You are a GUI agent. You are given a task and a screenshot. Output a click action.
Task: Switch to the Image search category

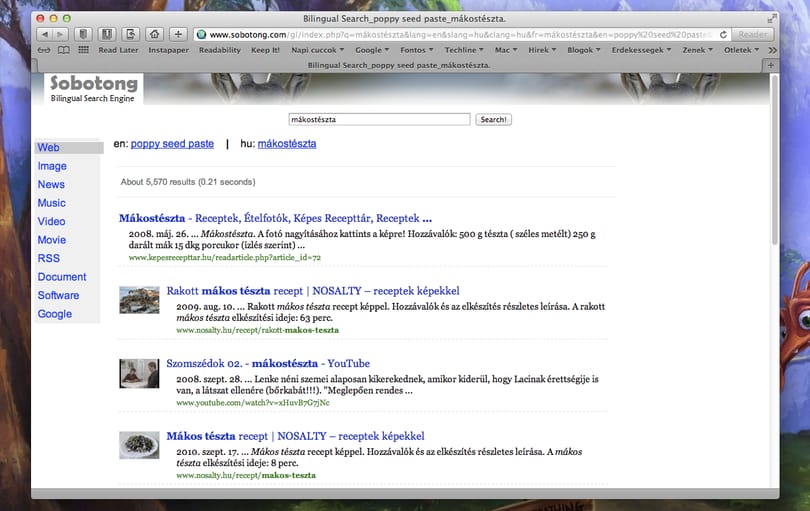click(52, 166)
